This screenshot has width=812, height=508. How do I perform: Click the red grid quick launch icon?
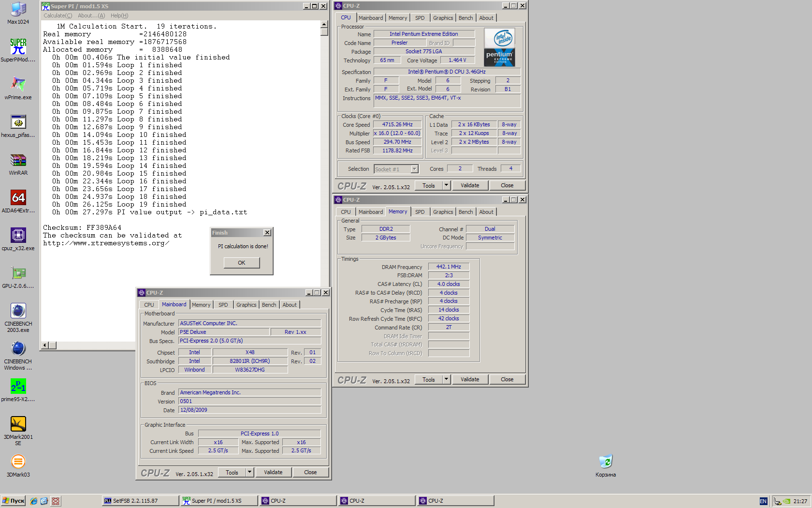[56, 501]
